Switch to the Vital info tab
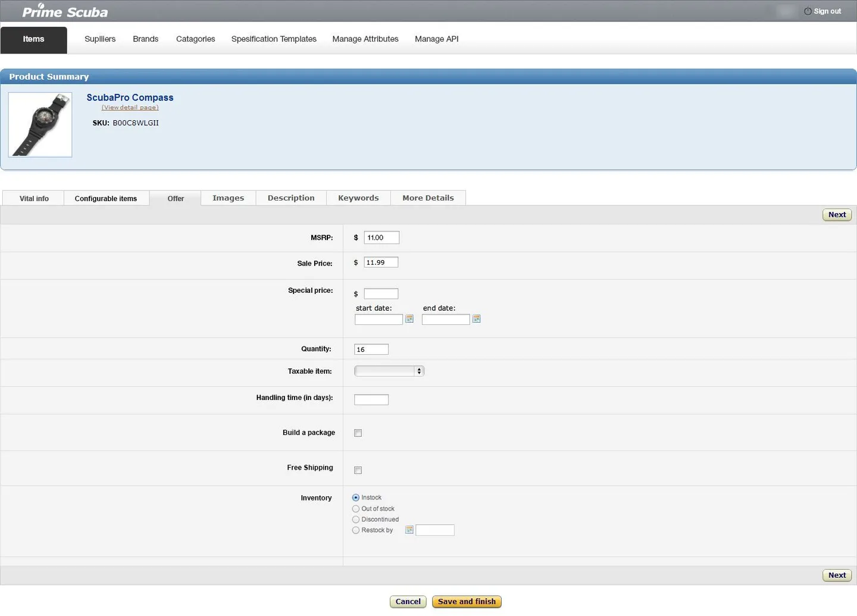Image resolution: width=857 pixels, height=616 pixels. 34,198
